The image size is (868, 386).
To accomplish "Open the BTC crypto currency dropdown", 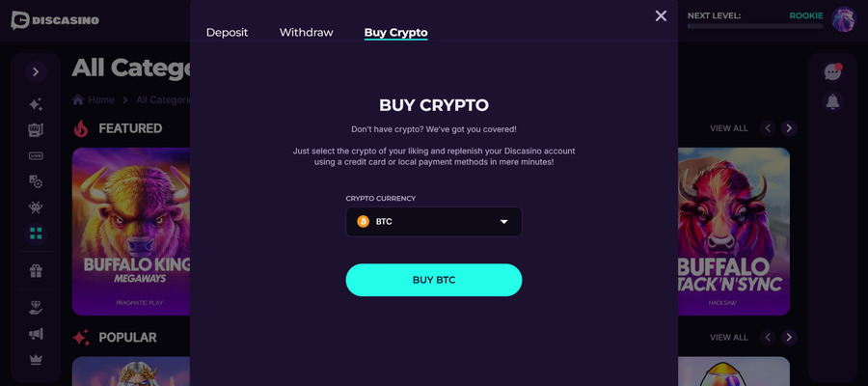I will (x=433, y=222).
